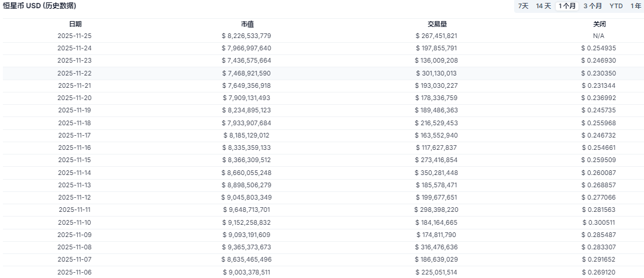This screenshot has width=644, height=278.
Task: Click volume value $ 350,281,448
Action: pyautogui.click(x=437, y=173)
